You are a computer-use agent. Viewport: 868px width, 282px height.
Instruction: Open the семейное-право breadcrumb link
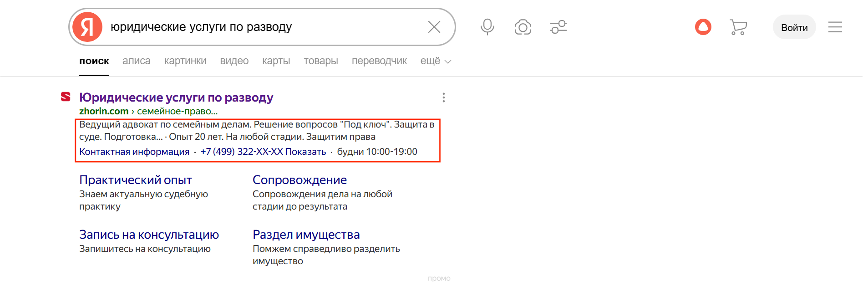click(178, 111)
